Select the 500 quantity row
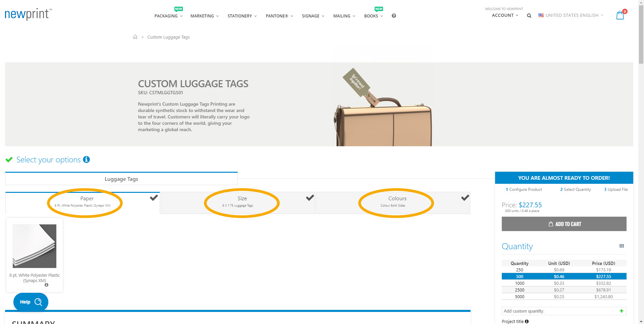Image resolution: width=644 pixels, height=324 pixels. 564,276
